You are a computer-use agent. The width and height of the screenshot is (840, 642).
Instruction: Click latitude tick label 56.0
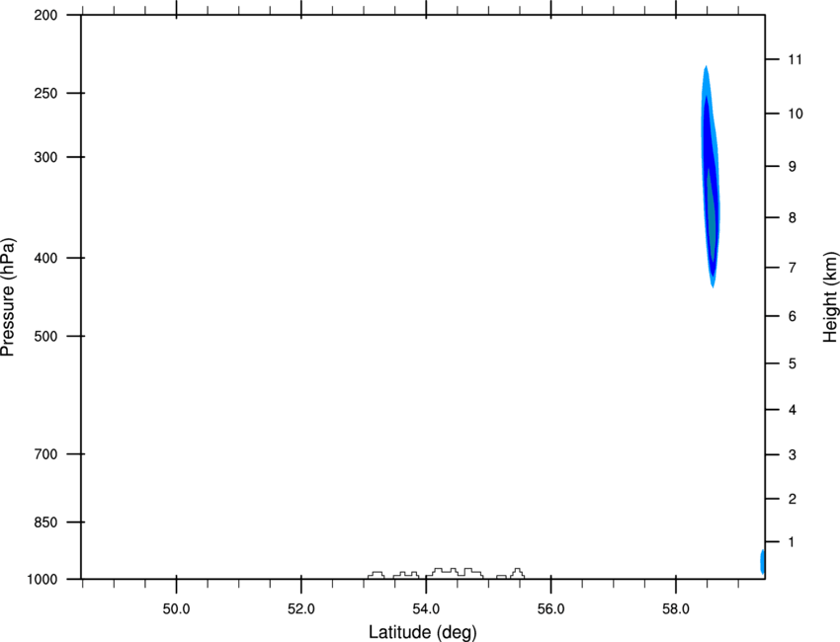(x=550, y=608)
